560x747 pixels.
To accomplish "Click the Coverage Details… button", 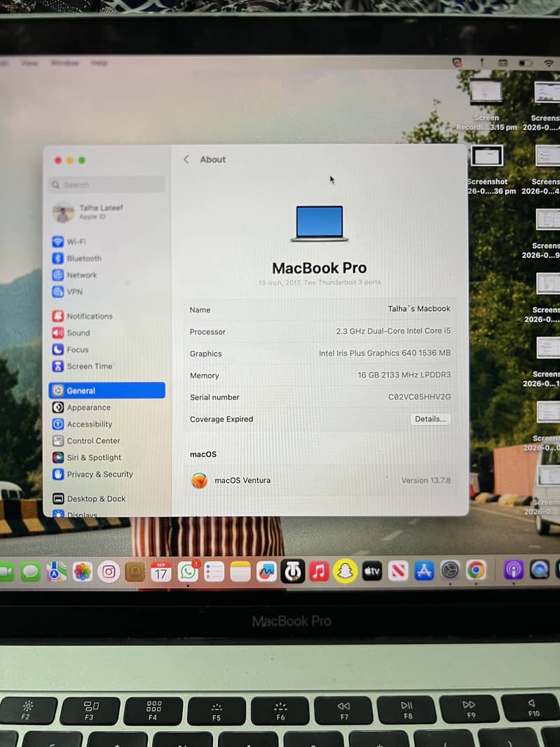I will [430, 419].
